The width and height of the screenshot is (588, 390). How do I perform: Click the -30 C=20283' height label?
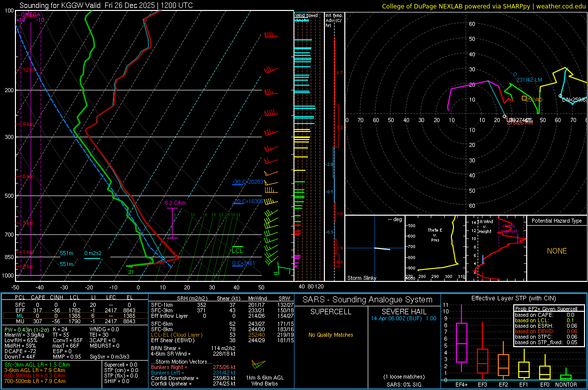coord(248,182)
